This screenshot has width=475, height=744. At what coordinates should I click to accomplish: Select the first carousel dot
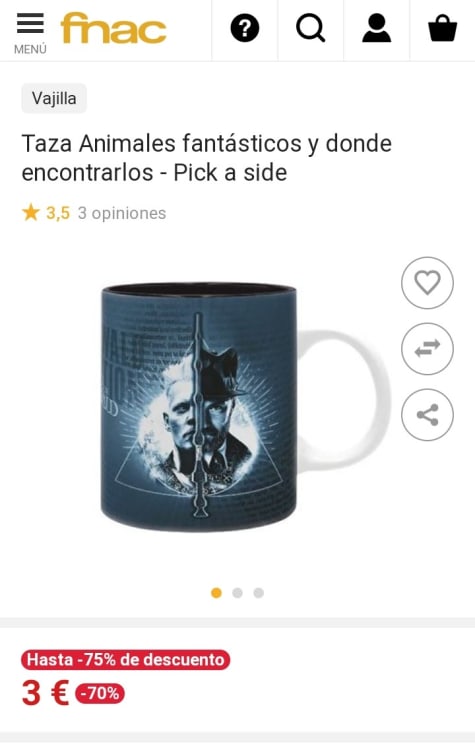coord(216,593)
